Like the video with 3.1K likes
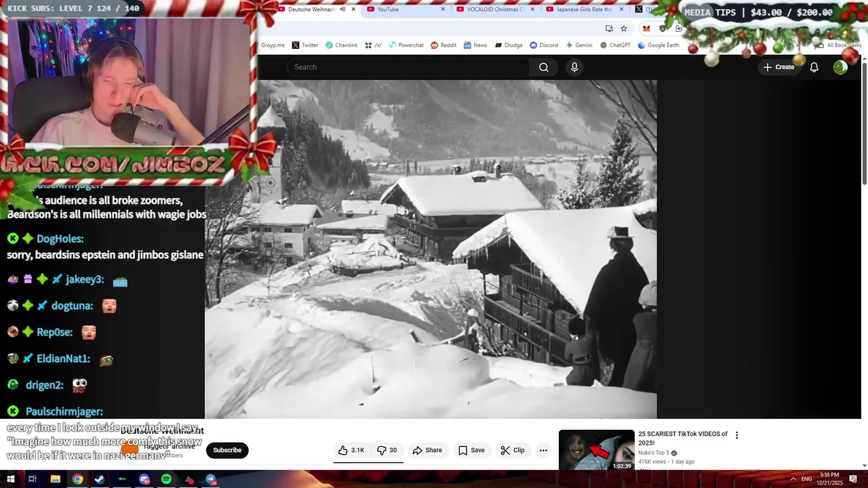Image resolution: width=868 pixels, height=488 pixels. [351, 450]
